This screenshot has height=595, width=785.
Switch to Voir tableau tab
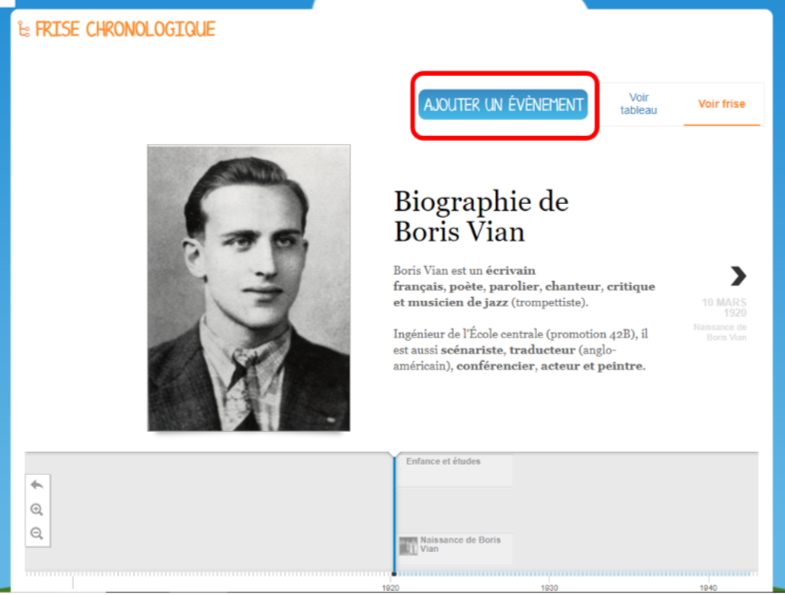(639, 104)
